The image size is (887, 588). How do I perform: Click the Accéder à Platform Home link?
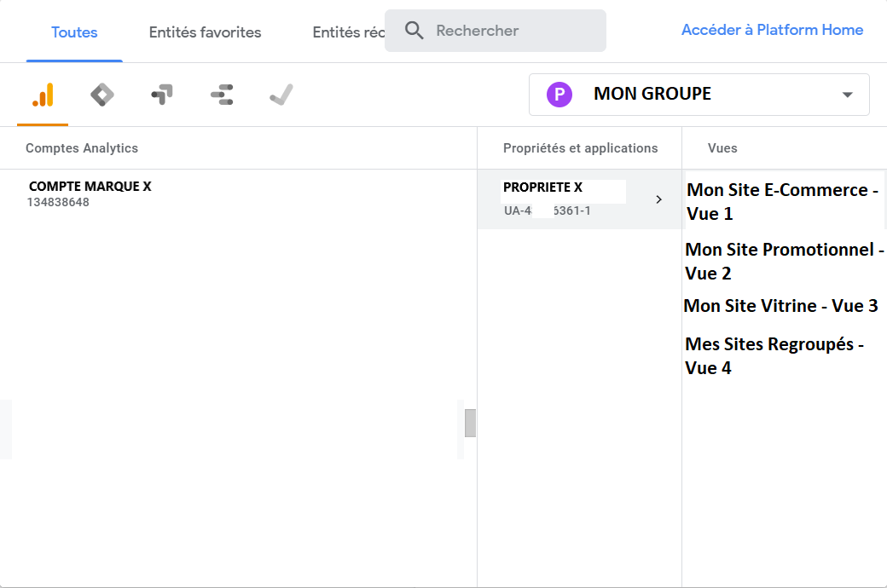tap(772, 30)
